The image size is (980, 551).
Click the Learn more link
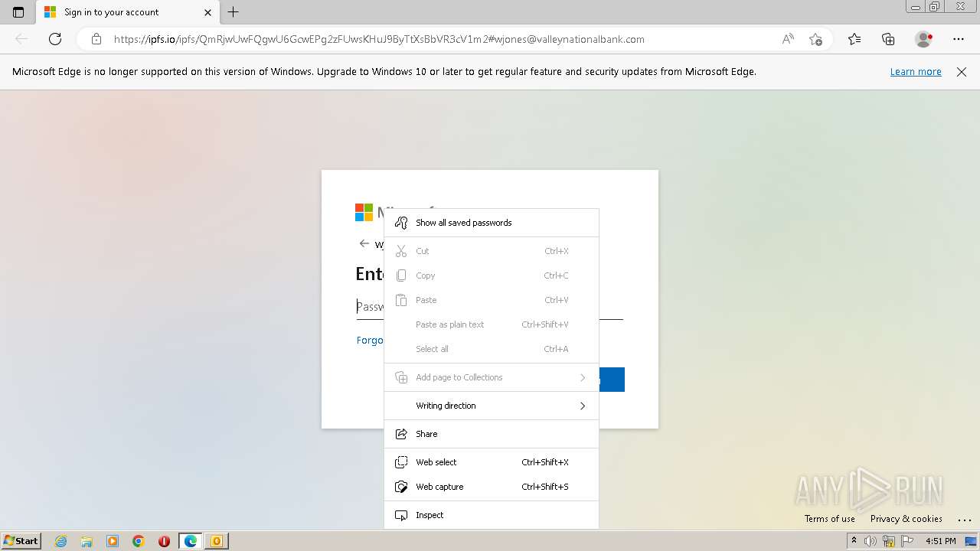pyautogui.click(x=916, y=72)
